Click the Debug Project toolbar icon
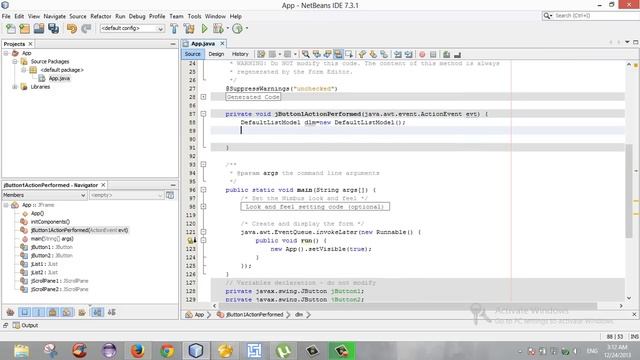 [x=218, y=29]
